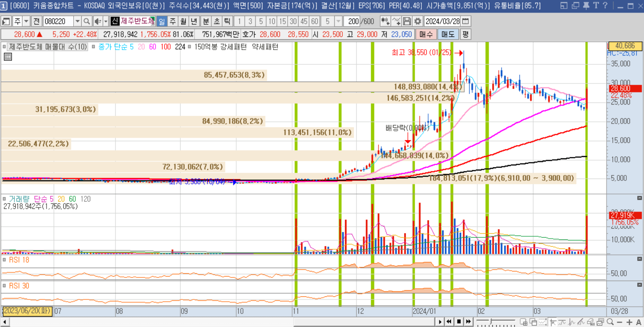
Task: Select the 10 interval button
Action: (271, 21)
